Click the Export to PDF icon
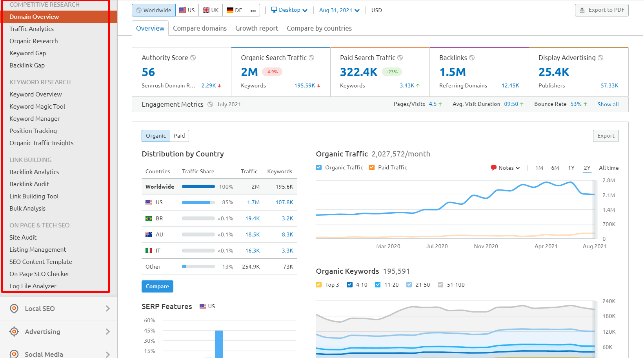The height and width of the screenshot is (358, 644). [x=582, y=10]
